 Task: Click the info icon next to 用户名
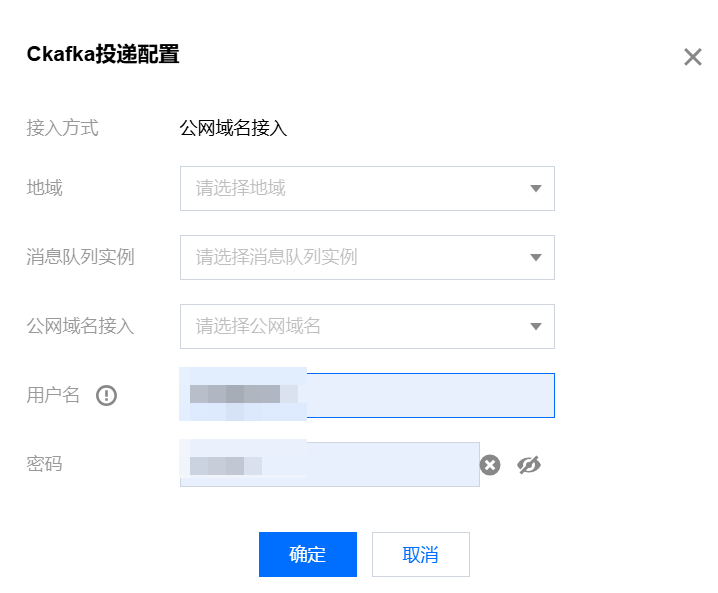pyautogui.click(x=106, y=395)
